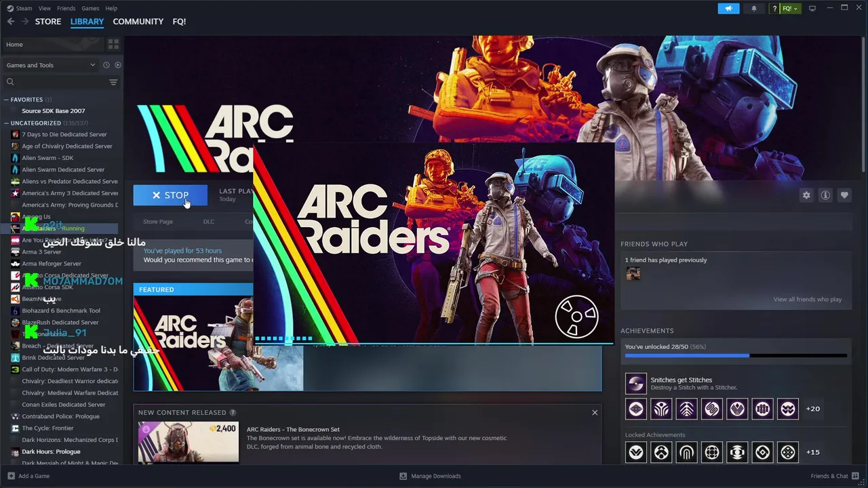Click the achievements progress bar
The image size is (868, 488).
pos(736,355)
